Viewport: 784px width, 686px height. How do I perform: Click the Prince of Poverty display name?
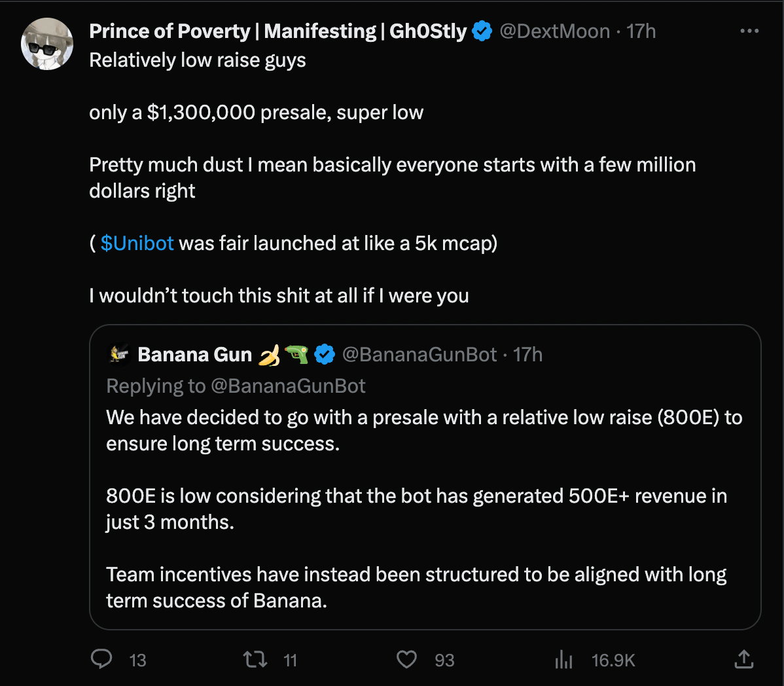click(277, 31)
